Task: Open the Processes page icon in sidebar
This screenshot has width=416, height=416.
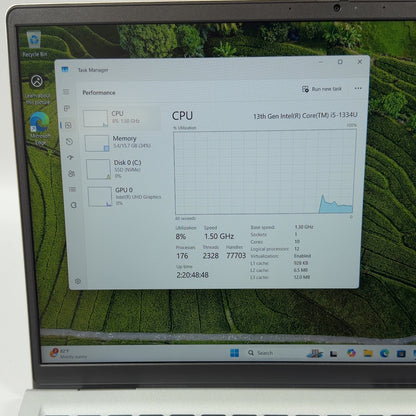Action: coord(67,108)
